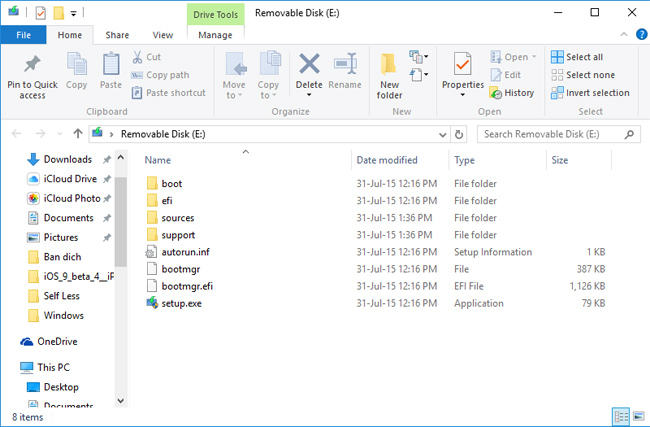
Task: Click the Help question mark icon
Action: (x=641, y=34)
